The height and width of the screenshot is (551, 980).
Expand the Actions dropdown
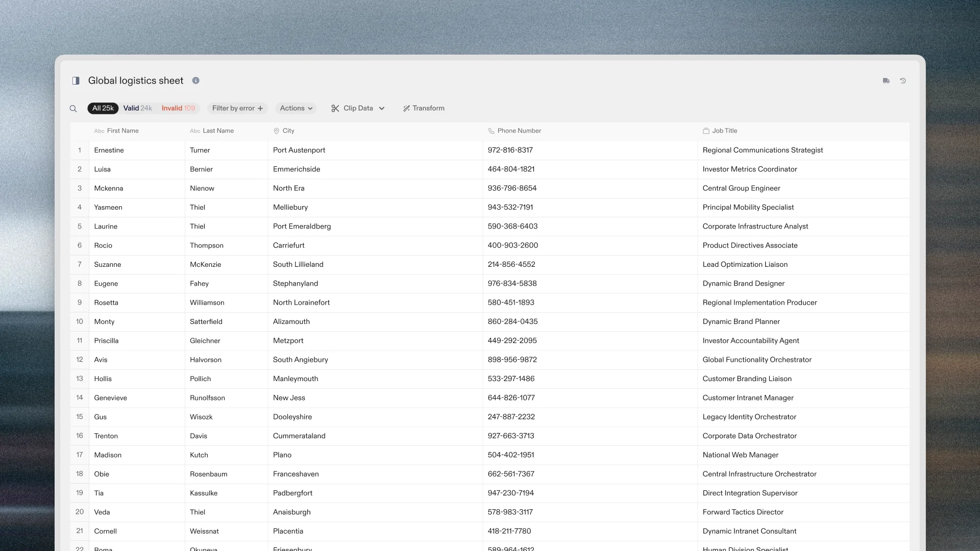(296, 108)
